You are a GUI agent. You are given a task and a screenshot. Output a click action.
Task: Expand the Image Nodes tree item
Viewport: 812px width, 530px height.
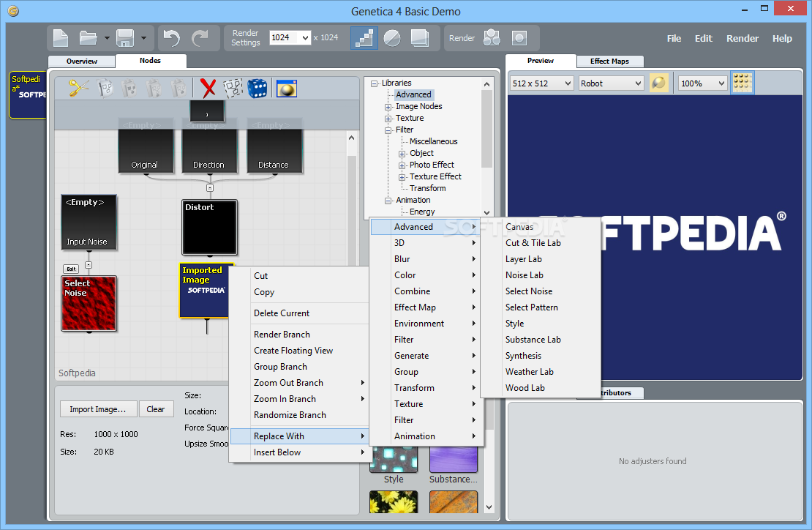[x=388, y=107]
